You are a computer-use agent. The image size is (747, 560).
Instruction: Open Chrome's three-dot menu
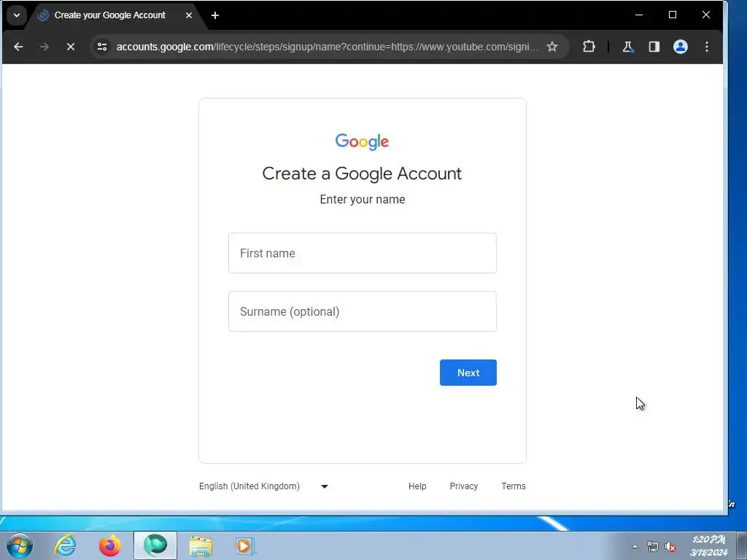[706, 47]
